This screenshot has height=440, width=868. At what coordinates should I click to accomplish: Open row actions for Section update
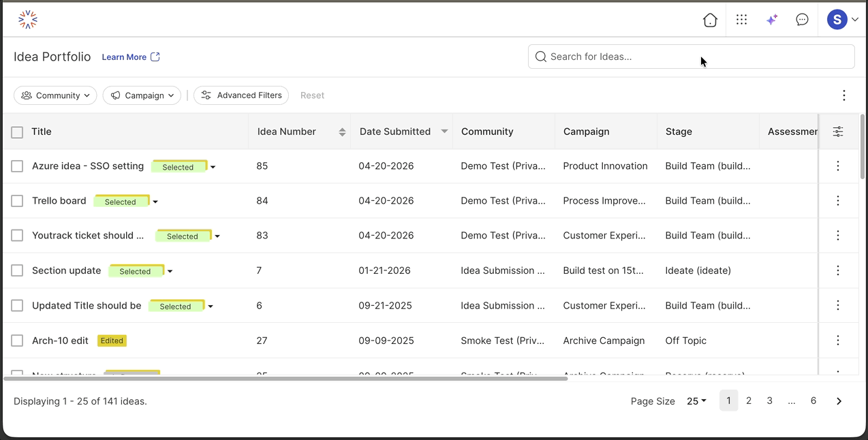coord(838,270)
